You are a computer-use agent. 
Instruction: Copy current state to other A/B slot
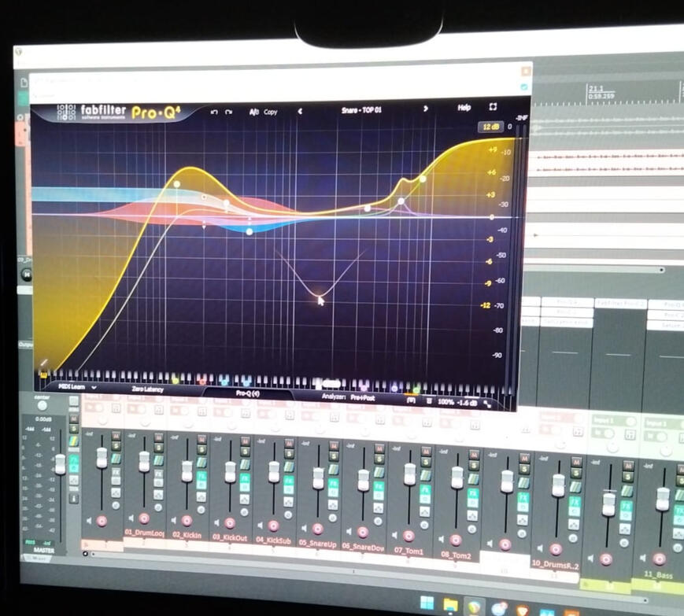click(271, 112)
